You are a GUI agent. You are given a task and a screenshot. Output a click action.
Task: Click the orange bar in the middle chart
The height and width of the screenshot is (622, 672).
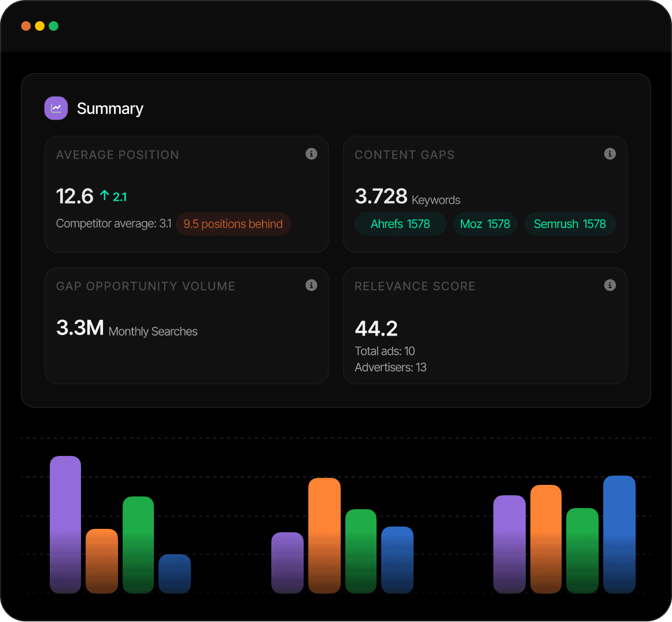[x=324, y=535]
